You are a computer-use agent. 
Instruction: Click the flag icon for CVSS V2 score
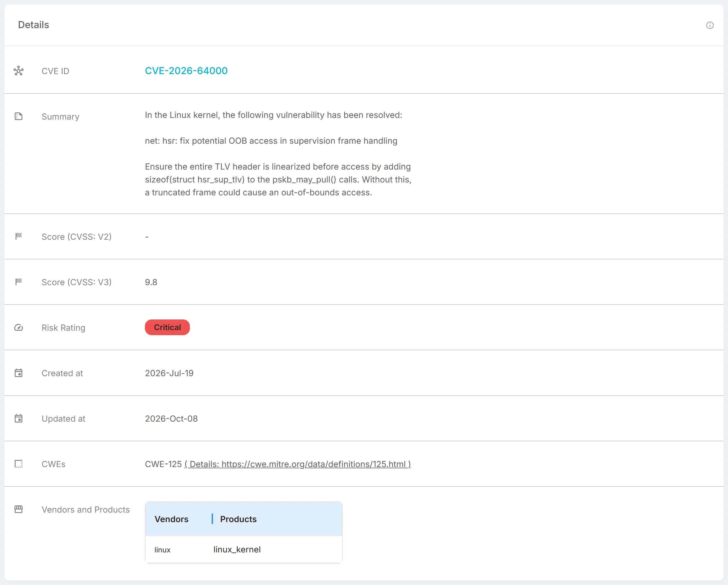click(x=19, y=236)
